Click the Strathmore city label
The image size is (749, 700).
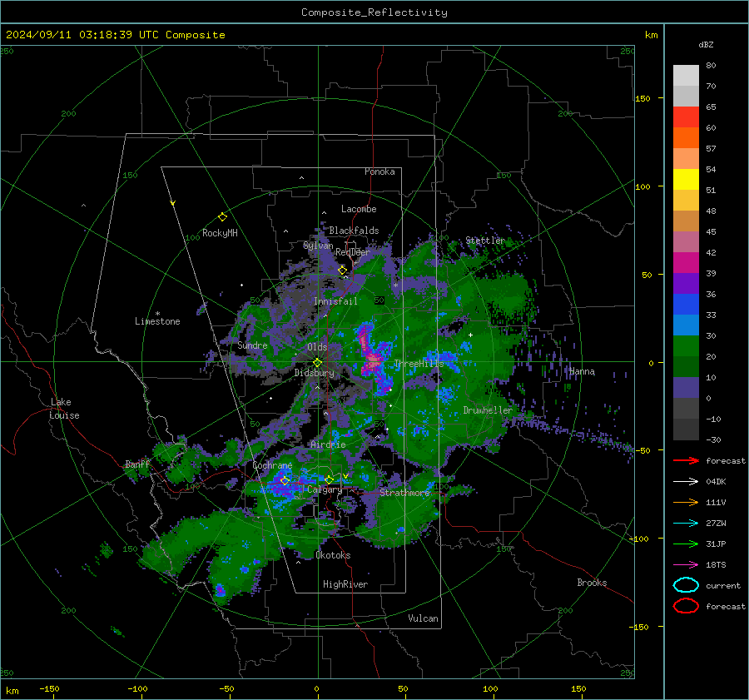point(404,493)
